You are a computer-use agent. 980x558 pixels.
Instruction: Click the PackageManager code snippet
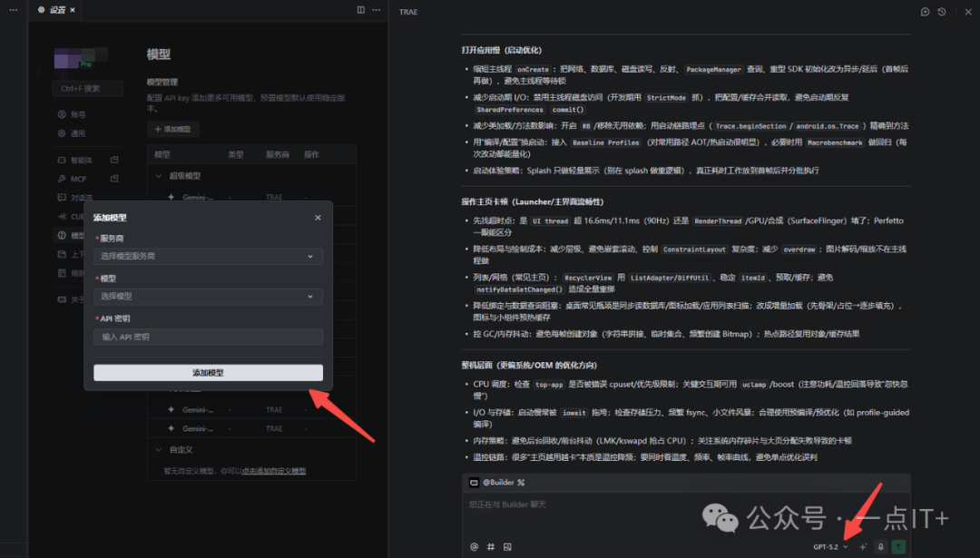pyautogui.click(x=713, y=69)
